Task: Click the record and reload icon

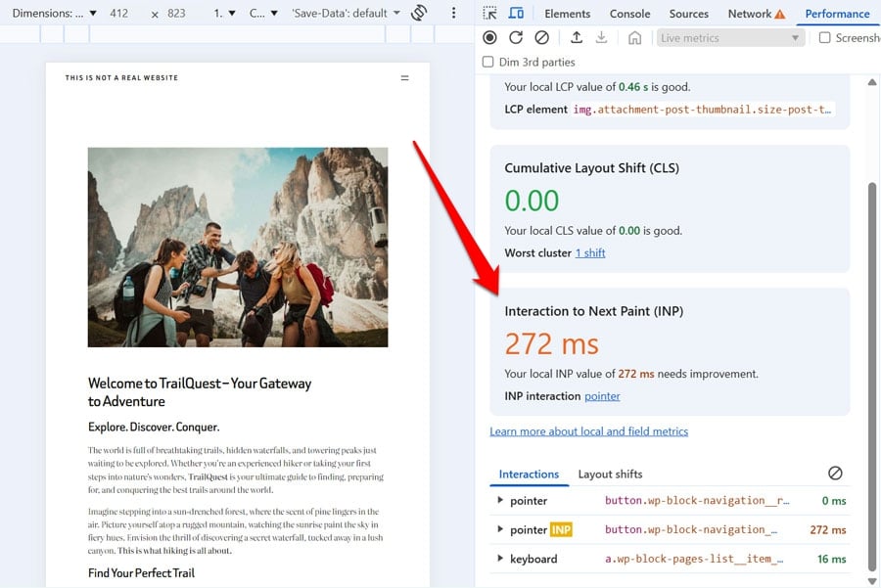Action: pyautogui.click(x=517, y=37)
